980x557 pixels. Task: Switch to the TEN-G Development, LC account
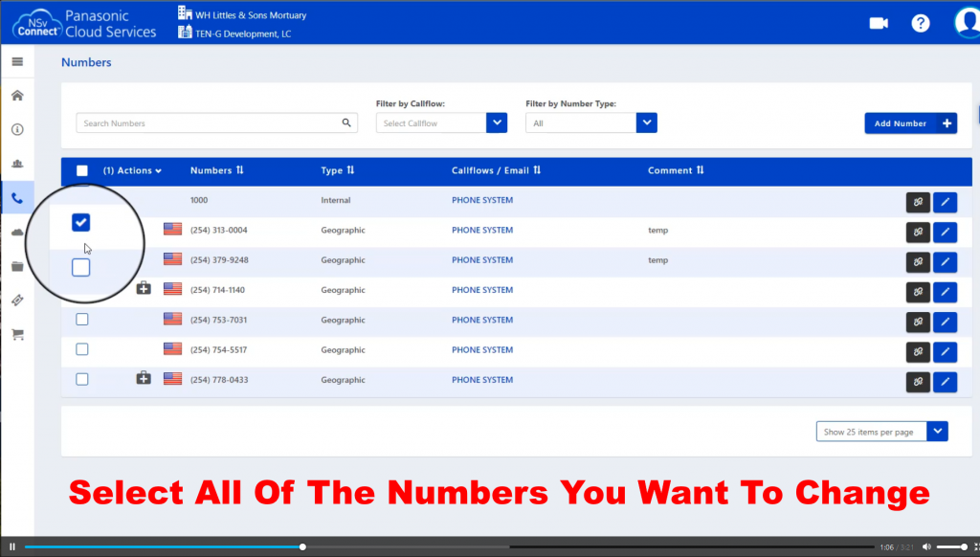click(241, 32)
